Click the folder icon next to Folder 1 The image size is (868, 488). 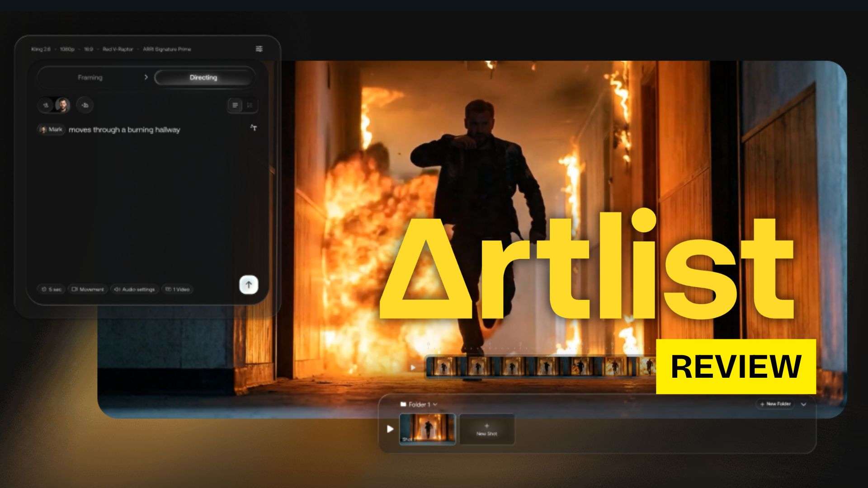click(x=403, y=404)
